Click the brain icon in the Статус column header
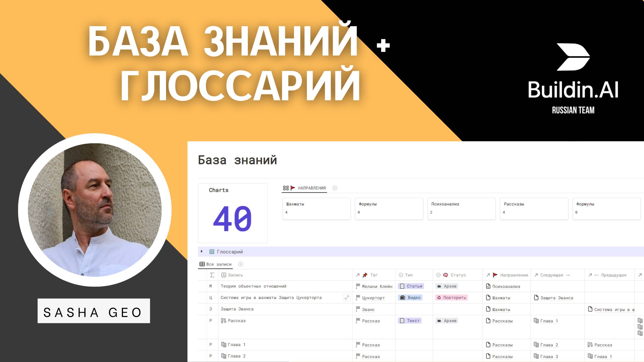The width and height of the screenshot is (644, 362). click(445, 275)
